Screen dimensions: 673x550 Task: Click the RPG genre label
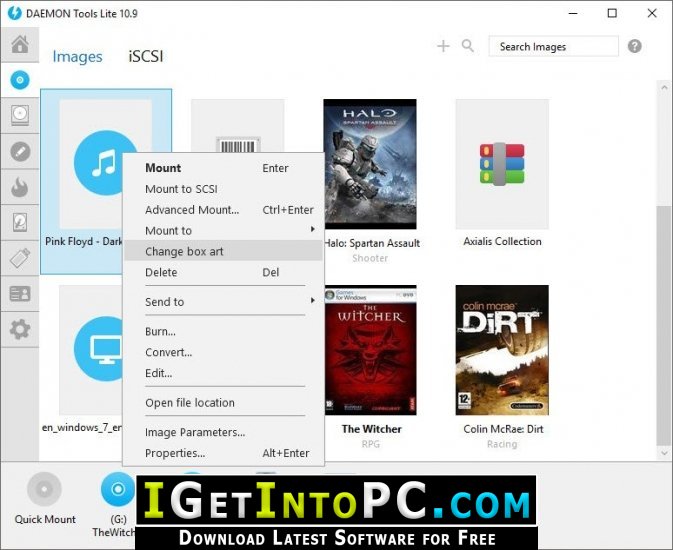point(370,444)
